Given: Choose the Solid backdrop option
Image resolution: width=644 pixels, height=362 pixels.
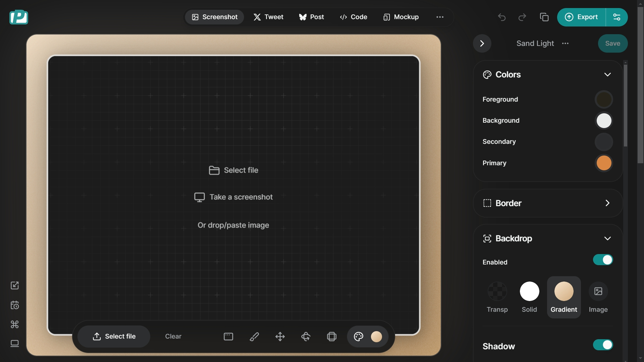Looking at the screenshot, I should pos(529,297).
